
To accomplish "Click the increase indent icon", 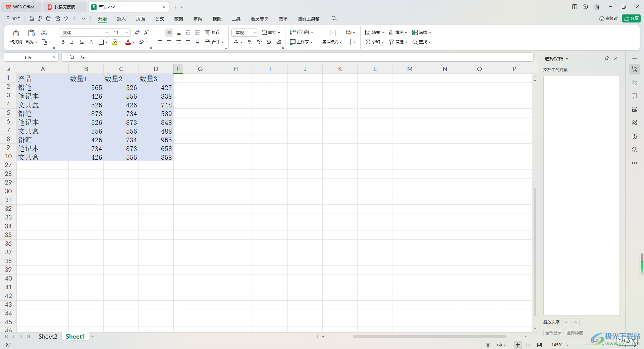I will 198,33.
